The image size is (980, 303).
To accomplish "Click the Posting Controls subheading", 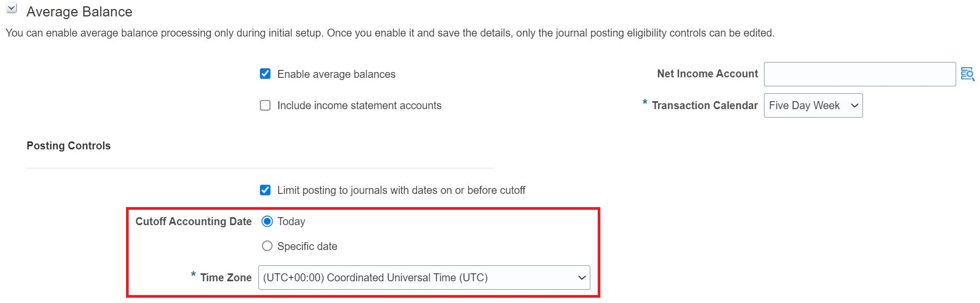I will click(69, 146).
